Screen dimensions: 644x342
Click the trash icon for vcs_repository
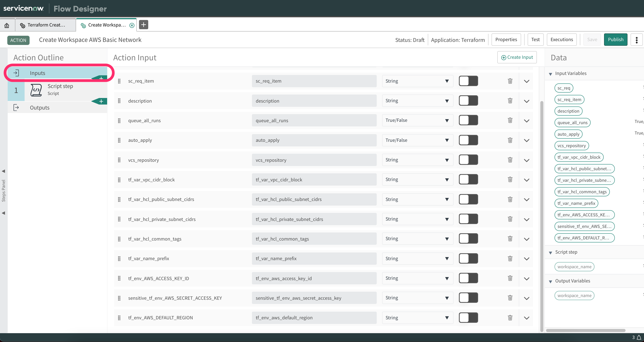[510, 160]
